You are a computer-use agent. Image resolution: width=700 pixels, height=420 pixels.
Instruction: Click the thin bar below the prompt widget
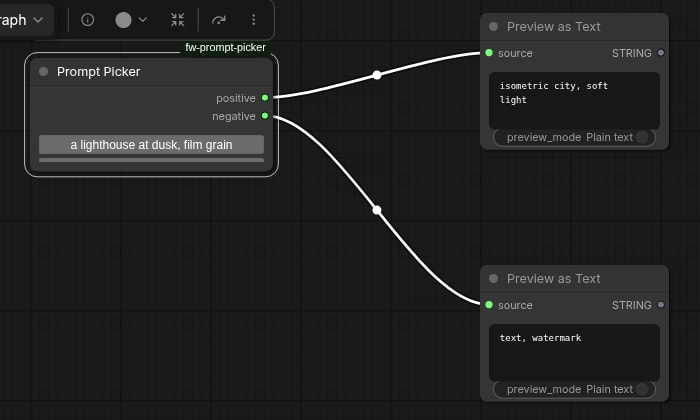(x=151, y=160)
